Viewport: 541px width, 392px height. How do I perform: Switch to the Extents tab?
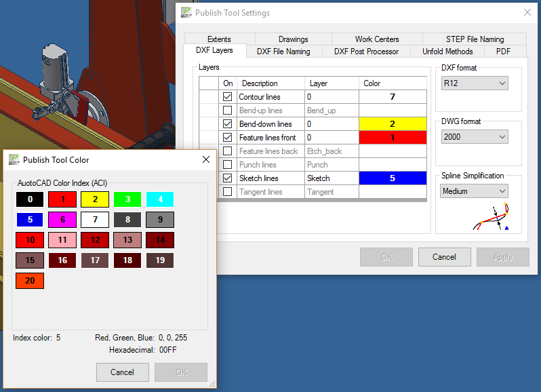pyautogui.click(x=220, y=39)
